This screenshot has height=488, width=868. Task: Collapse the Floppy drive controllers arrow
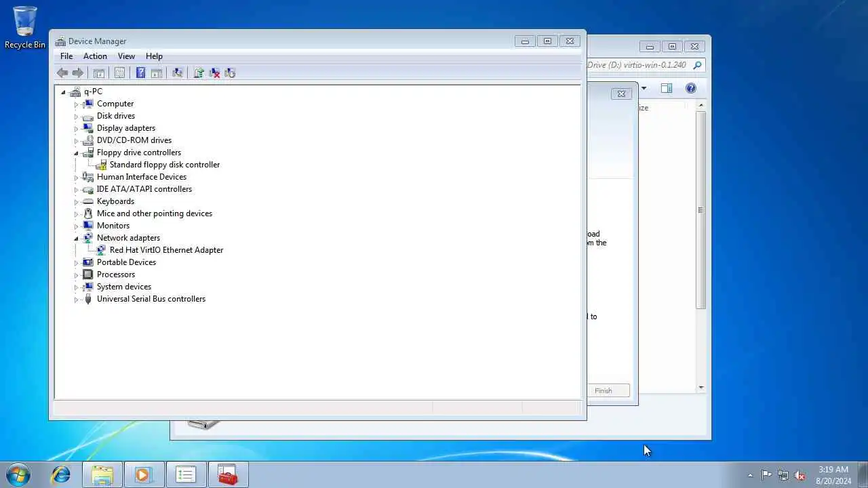[76, 153]
